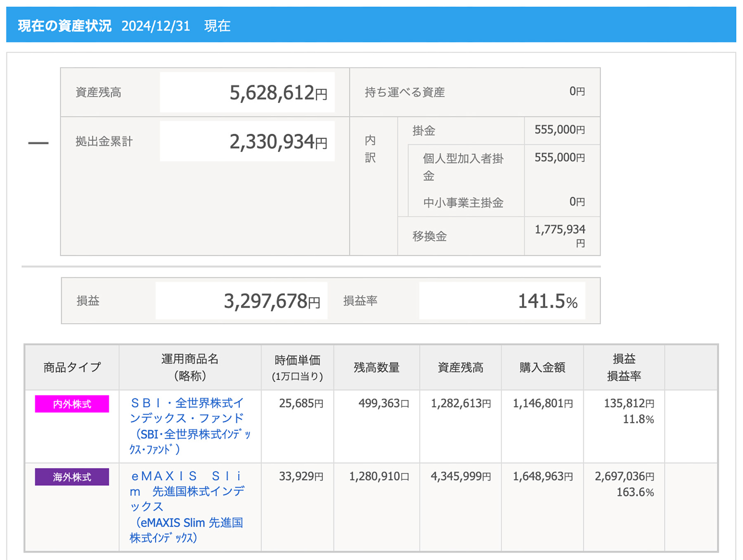Select 資産残高 value 5,628,612円
This screenshot has height=560, width=743.
278,92
